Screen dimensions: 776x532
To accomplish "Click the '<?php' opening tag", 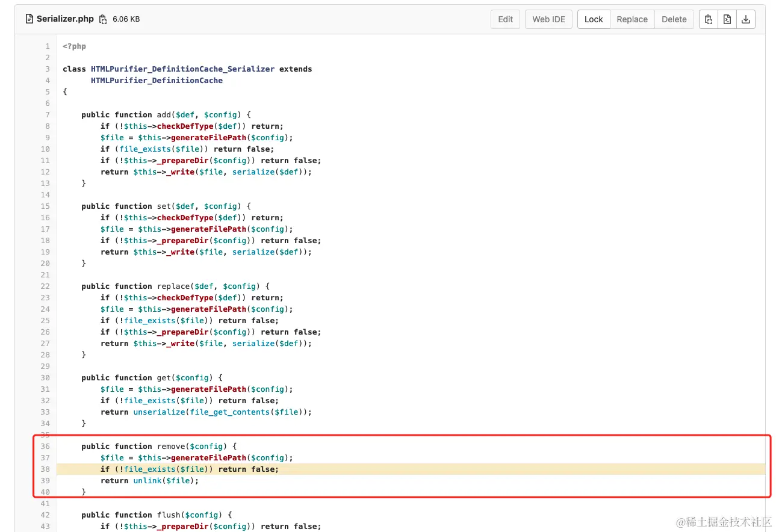I will [75, 46].
